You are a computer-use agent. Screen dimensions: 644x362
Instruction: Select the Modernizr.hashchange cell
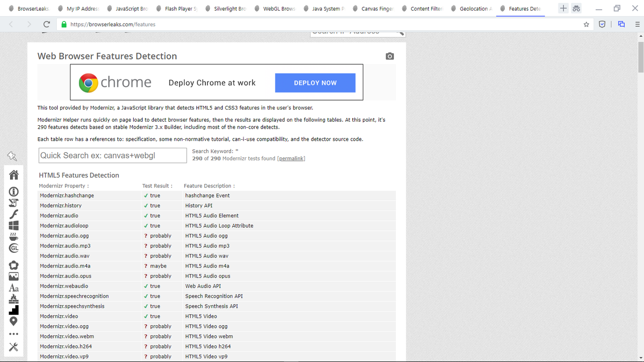pos(91,196)
